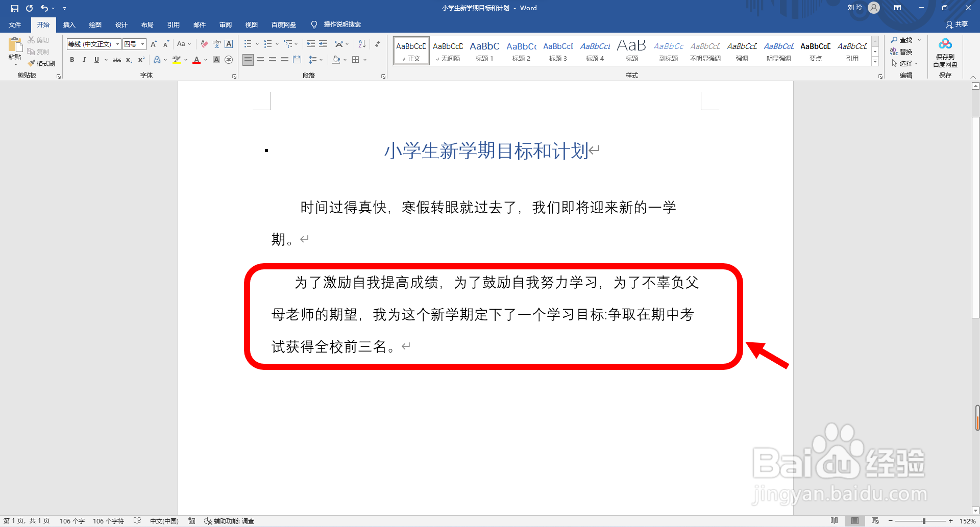This screenshot has height=527, width=980.
Task: Expand the line spacing options
Action: (x=321, y=60)
